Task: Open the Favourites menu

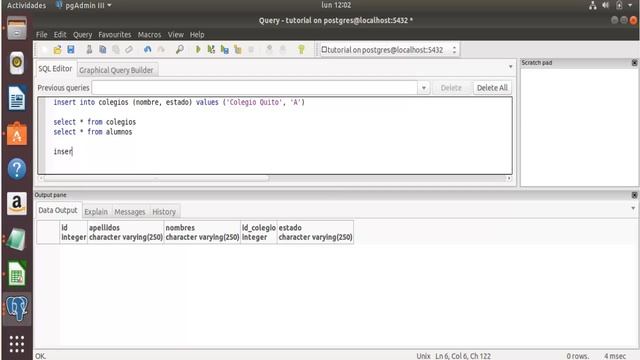Action: 115,35
